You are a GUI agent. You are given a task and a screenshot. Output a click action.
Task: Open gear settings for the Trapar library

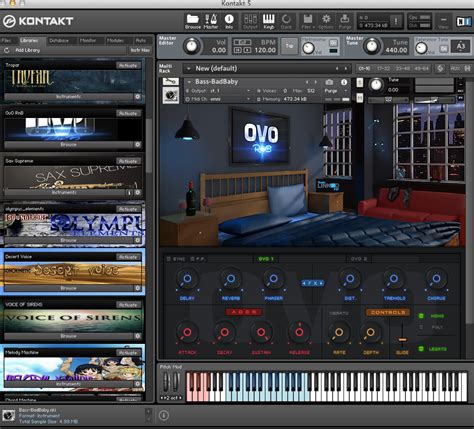tap(137, 97)
